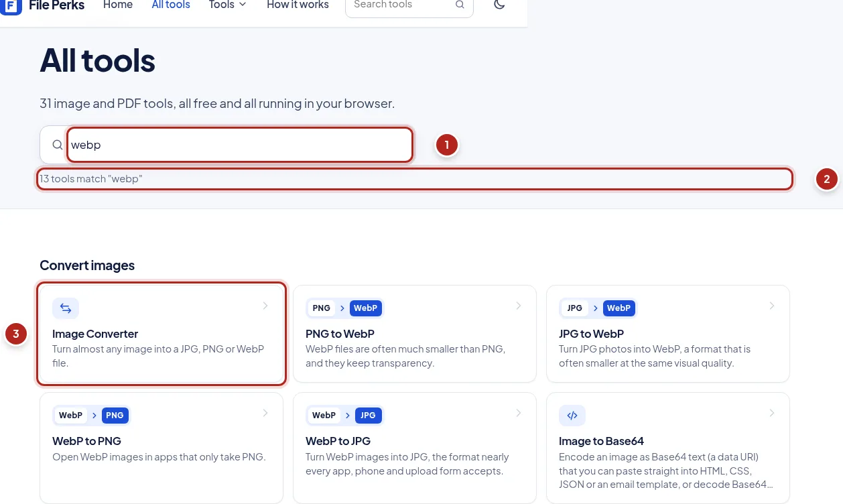Click the "31 image and PDF tools" subtitle
The image size is (843, 504).
coord(217,104)
